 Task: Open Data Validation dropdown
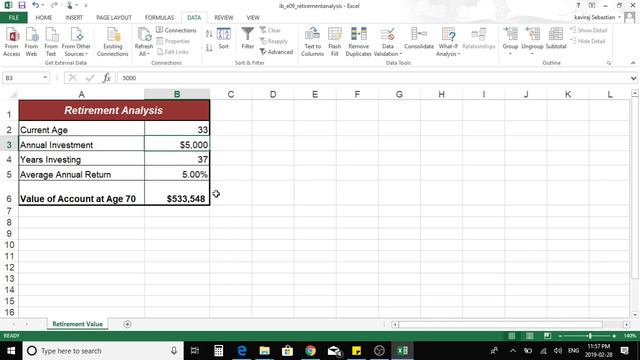coord(387,50)
